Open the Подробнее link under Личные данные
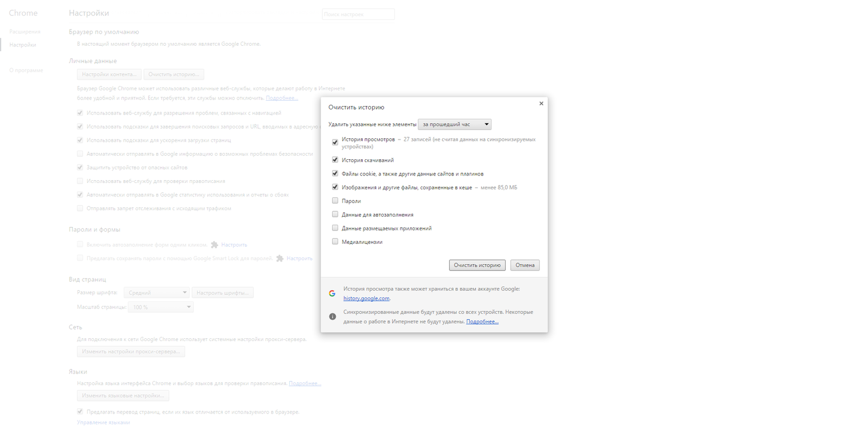Image resolution: width=868 pixels, height=428 pixels. coord(282,98)
